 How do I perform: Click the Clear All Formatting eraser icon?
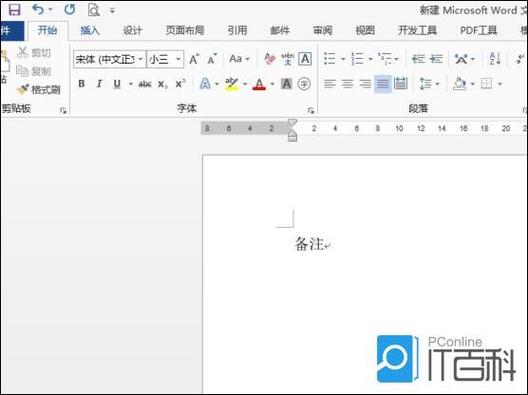tap(270, 59)
